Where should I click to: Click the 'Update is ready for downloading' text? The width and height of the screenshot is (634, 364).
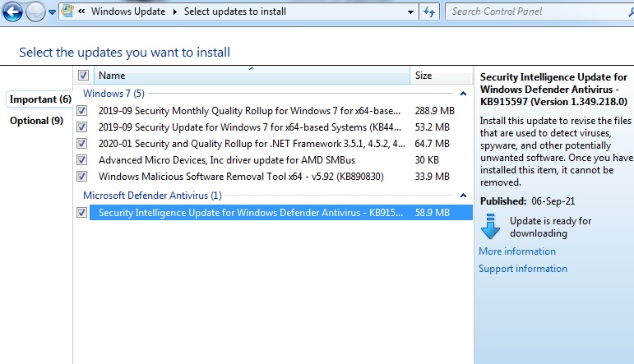[550, 227]
